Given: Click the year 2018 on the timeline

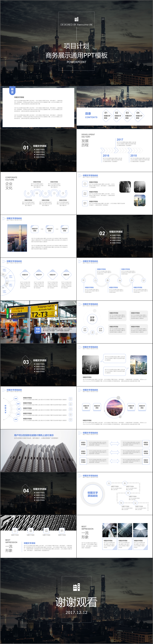Looking at the screenshot, I should [x=134, y=156].
